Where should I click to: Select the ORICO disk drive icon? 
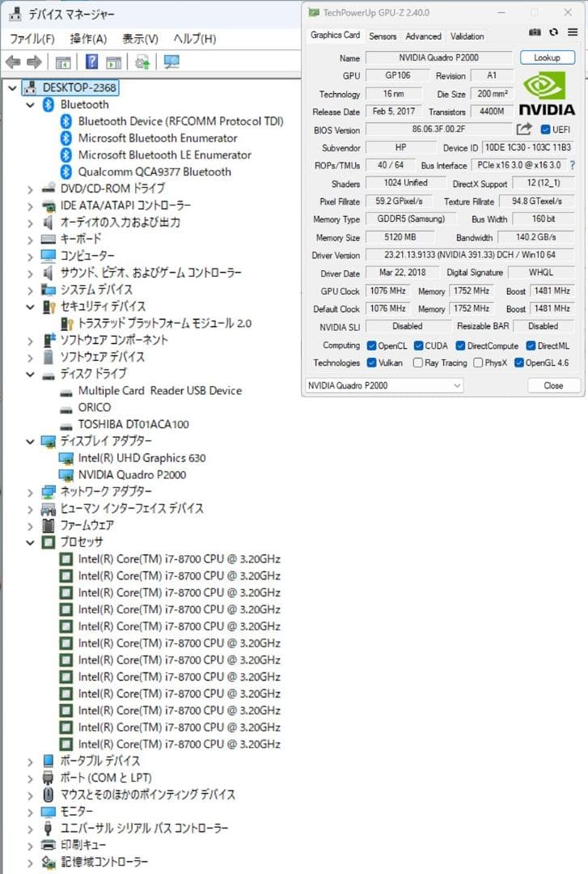[66, 409]
